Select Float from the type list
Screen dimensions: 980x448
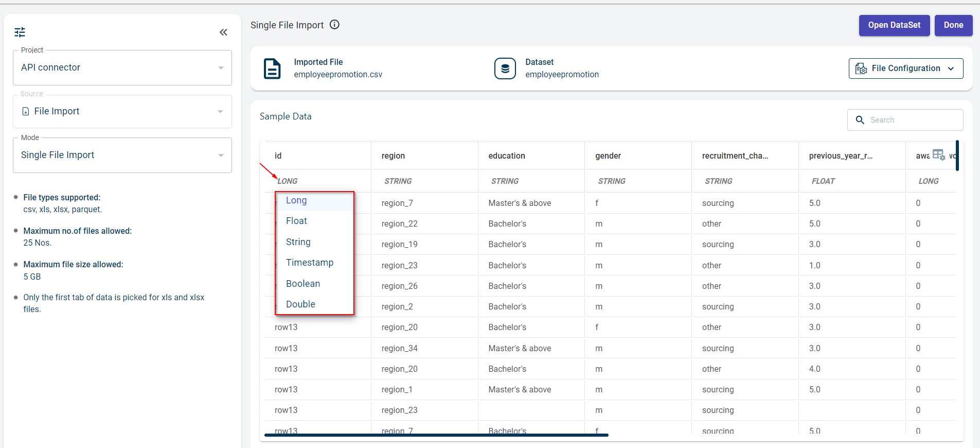tap(296, 221)
